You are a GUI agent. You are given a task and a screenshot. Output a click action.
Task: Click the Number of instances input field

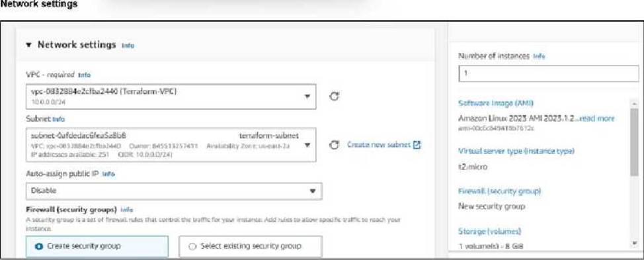(x=549, y=73)
